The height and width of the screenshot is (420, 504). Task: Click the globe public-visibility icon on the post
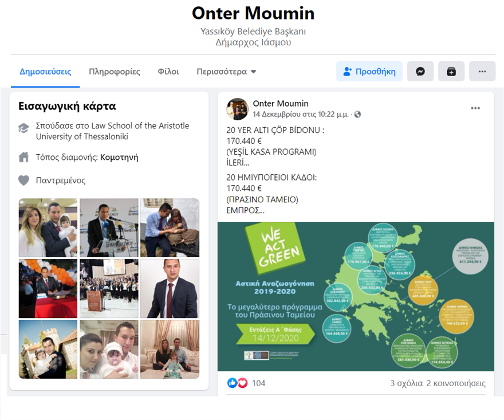pos(357,114)
